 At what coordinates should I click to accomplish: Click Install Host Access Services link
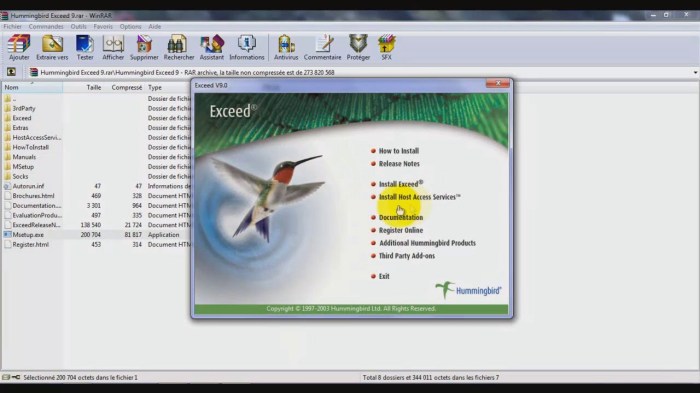(419, 197)
